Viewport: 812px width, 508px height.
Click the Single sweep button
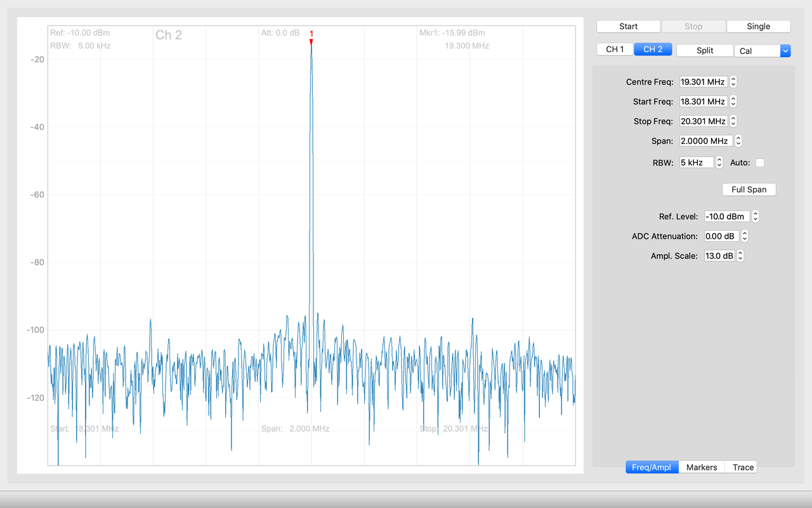(x=758, y=26)
